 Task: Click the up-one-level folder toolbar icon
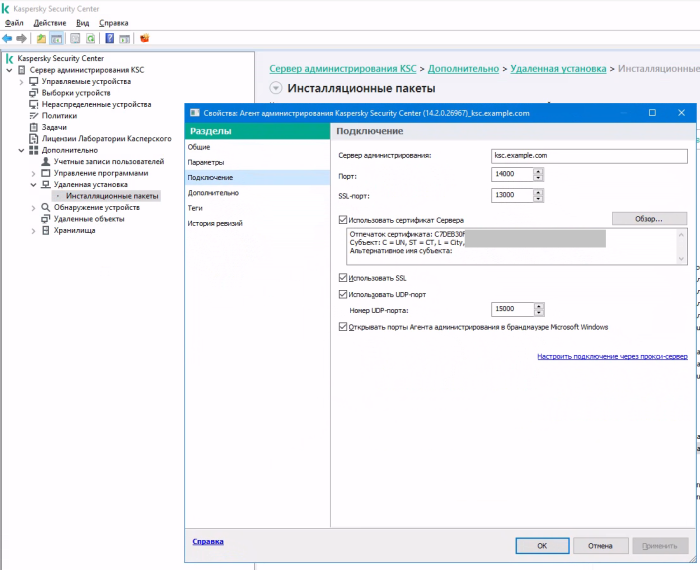(41, 39)
